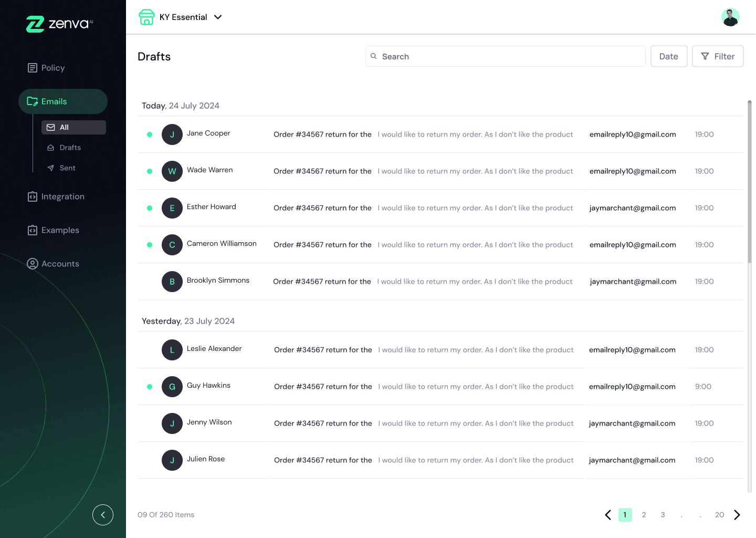Expand the KY Essential dropdown chevron
The width and height of the screenshot is (756, 538).
coord(218,17)
